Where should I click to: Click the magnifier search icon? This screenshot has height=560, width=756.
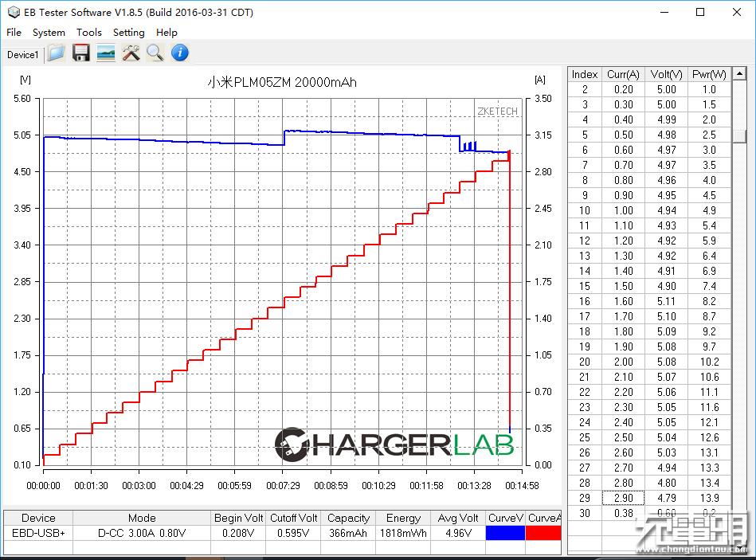click(155, 53)
